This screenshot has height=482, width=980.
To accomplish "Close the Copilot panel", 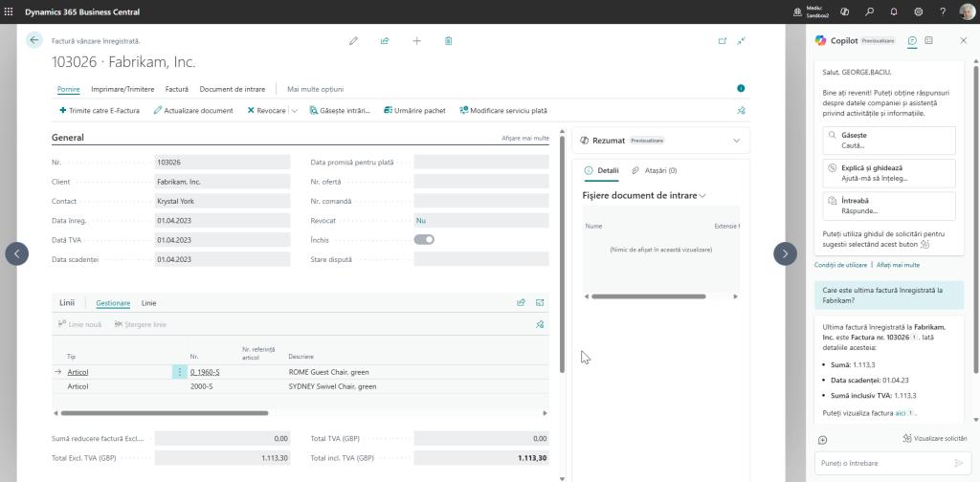I will point(963,40).
